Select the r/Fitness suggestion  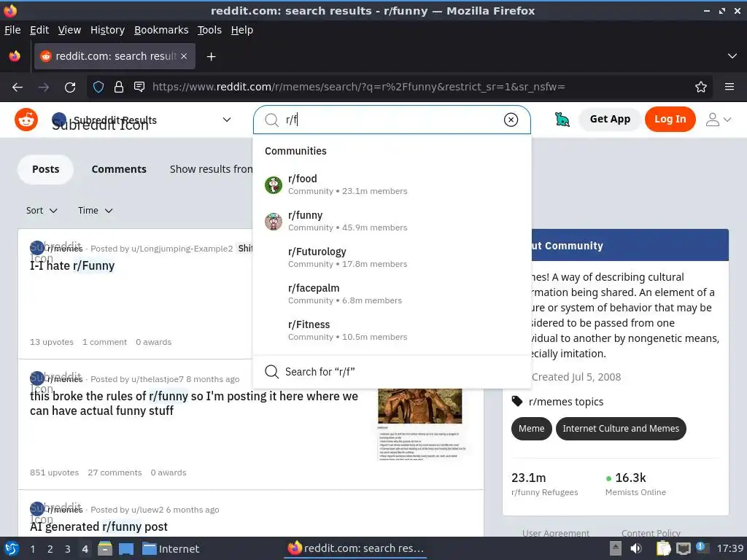pyautogui.click(x=392, y=330)
